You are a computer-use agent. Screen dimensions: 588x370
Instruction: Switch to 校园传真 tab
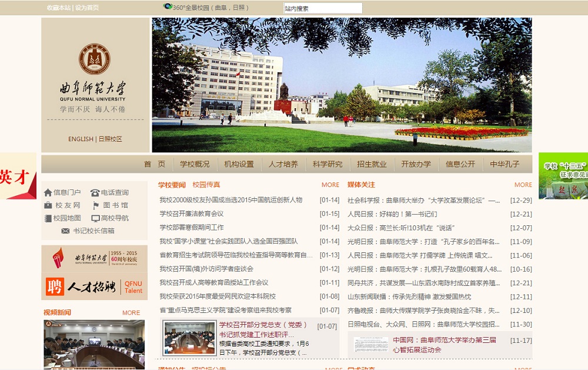[206, 185]
